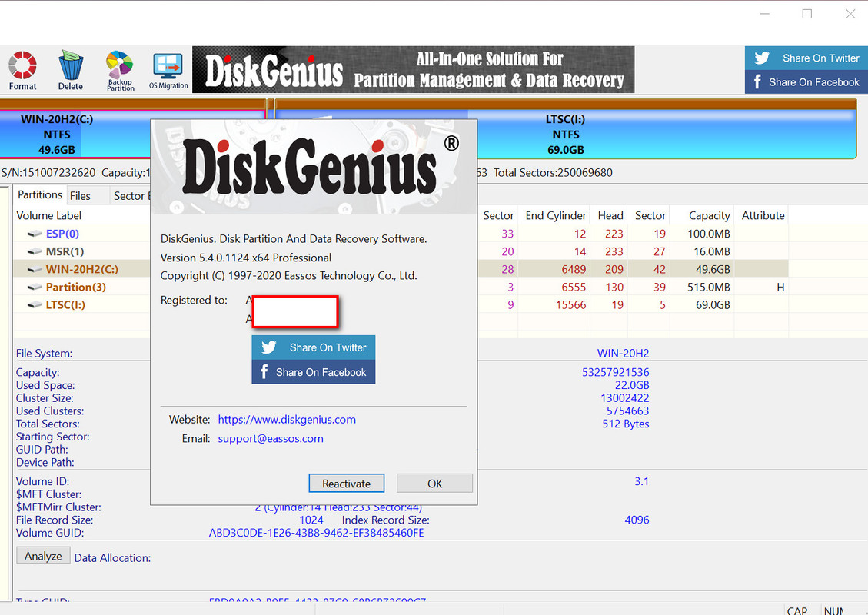This screenshot has height=615, width=868.
Task: Click end cylinder value 15566
Action: tap(570, 304)
